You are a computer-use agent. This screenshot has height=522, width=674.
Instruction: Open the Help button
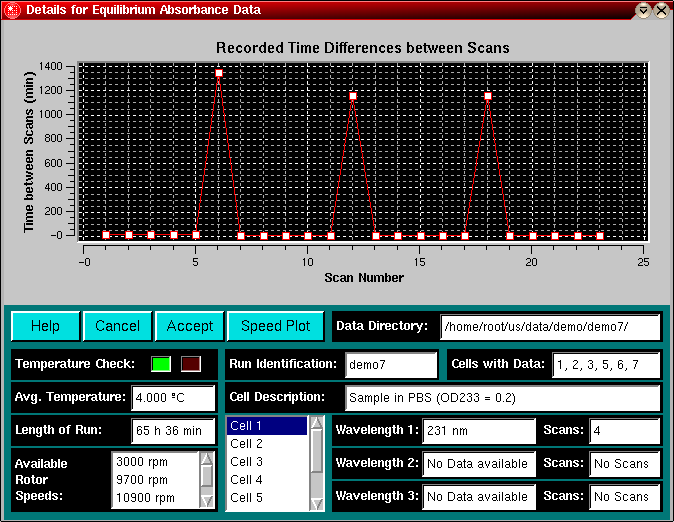tap(46, 326)
